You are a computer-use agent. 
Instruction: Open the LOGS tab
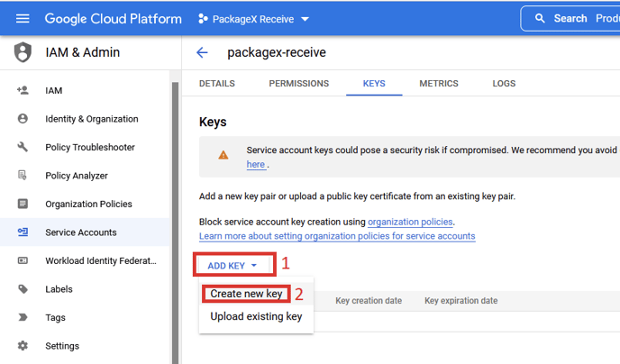504,84
